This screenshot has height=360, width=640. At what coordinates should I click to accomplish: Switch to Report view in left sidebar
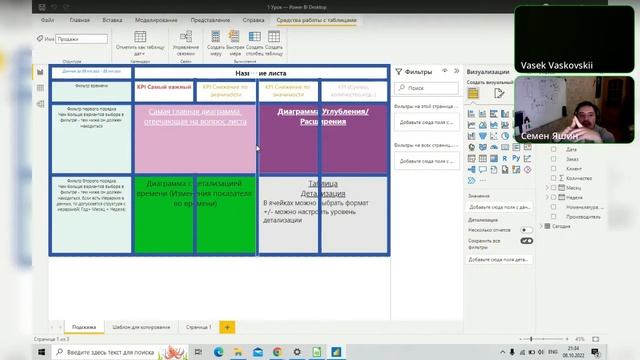click(40, 72)
